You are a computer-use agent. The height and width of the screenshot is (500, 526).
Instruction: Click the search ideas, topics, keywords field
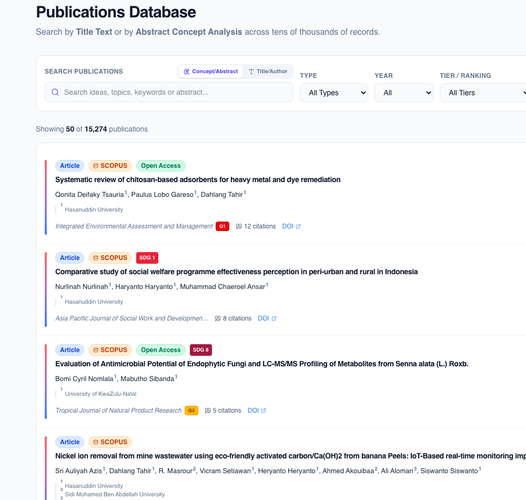[x=169, y=92]
